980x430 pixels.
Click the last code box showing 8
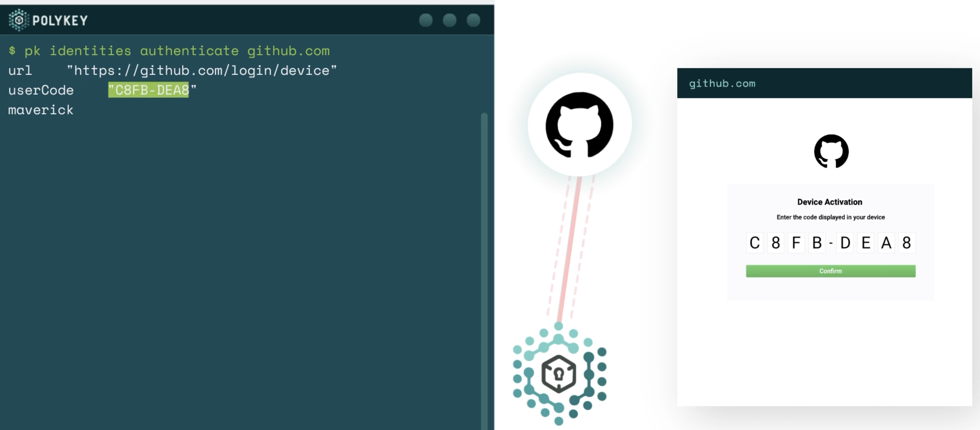click(907, 243)
